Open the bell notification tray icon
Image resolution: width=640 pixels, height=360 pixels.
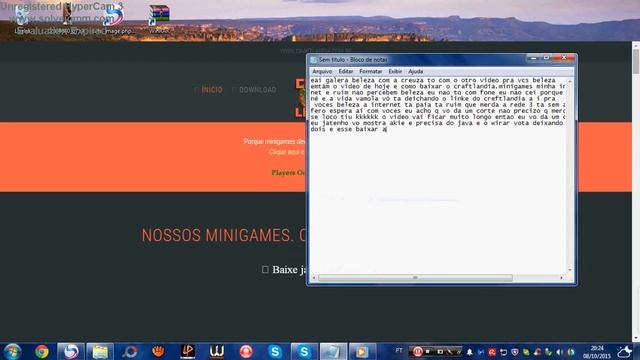click(469, 352)
